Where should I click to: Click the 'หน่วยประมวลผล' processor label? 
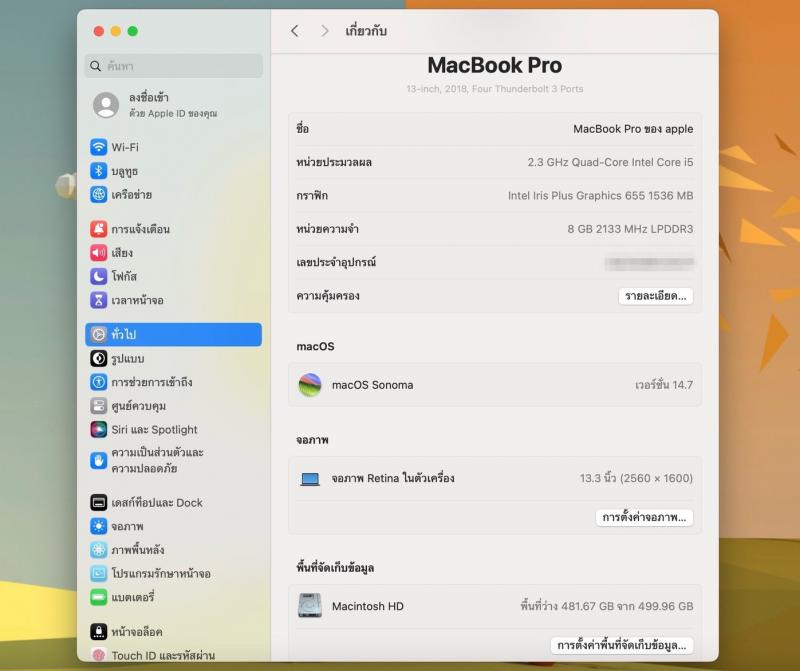(x=334, y=162)
